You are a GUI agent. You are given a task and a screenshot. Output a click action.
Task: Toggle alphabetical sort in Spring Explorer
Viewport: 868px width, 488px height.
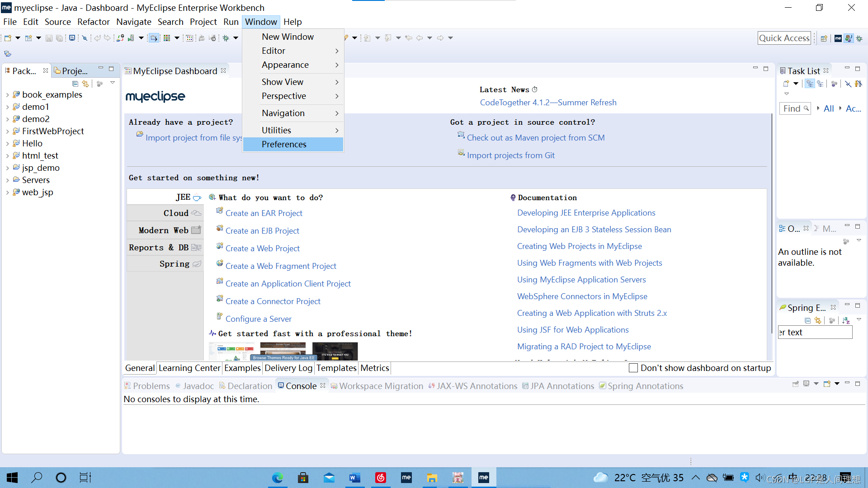[846, 320]
